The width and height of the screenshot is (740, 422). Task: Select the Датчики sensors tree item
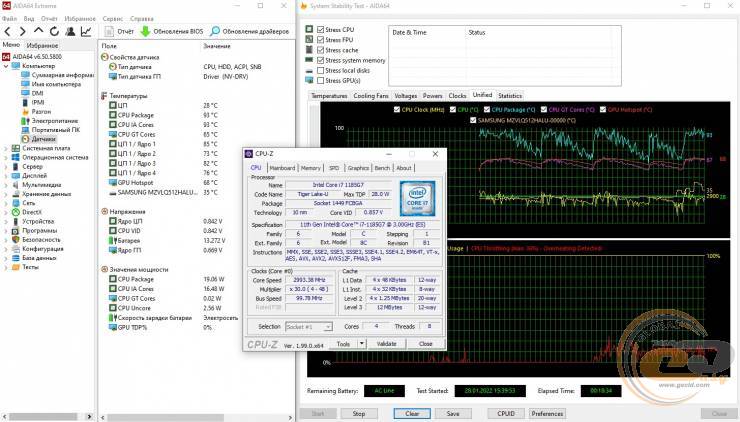click(x=43, y=139)
